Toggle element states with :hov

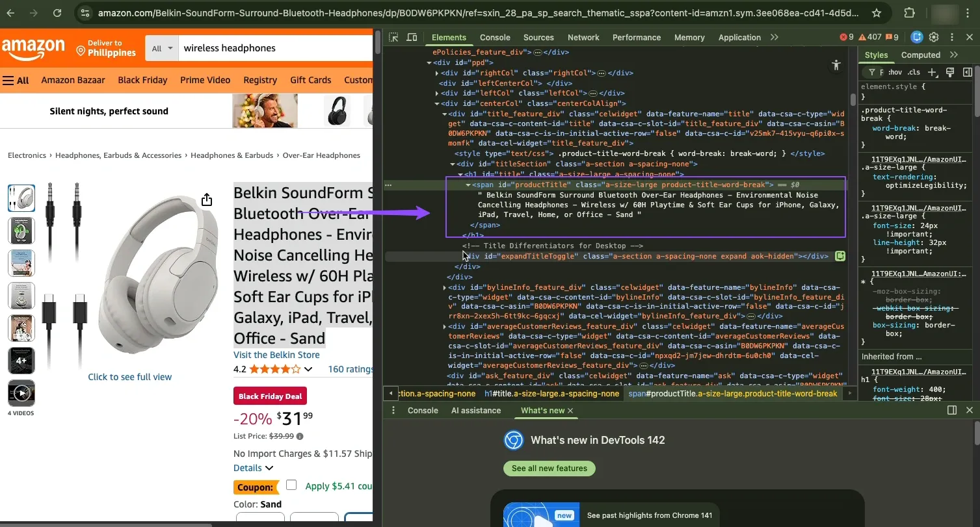coord(894,72)
